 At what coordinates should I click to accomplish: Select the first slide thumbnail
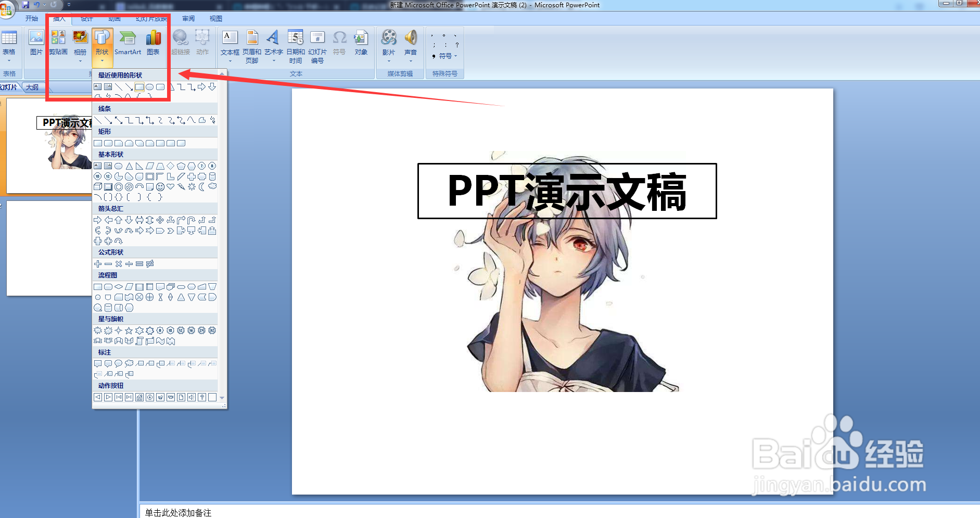point(49,146)
